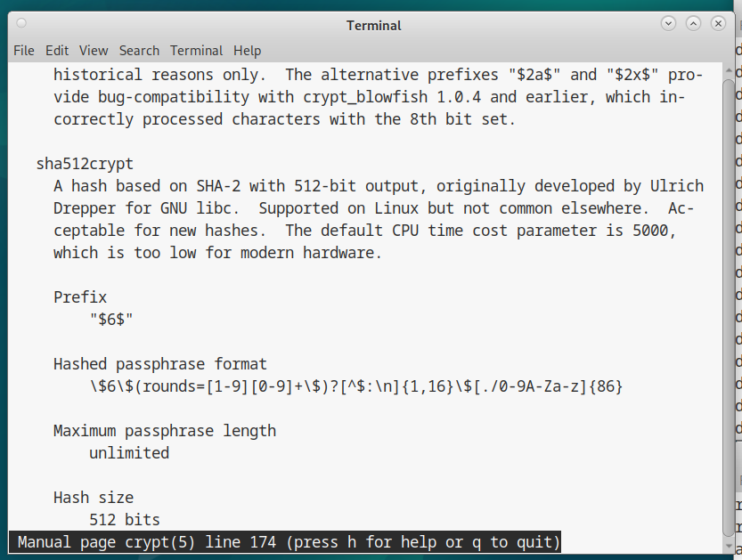The height and width of the screenshot is (560, 742).
Task: Open the Search menu
Action: (139, 51)
